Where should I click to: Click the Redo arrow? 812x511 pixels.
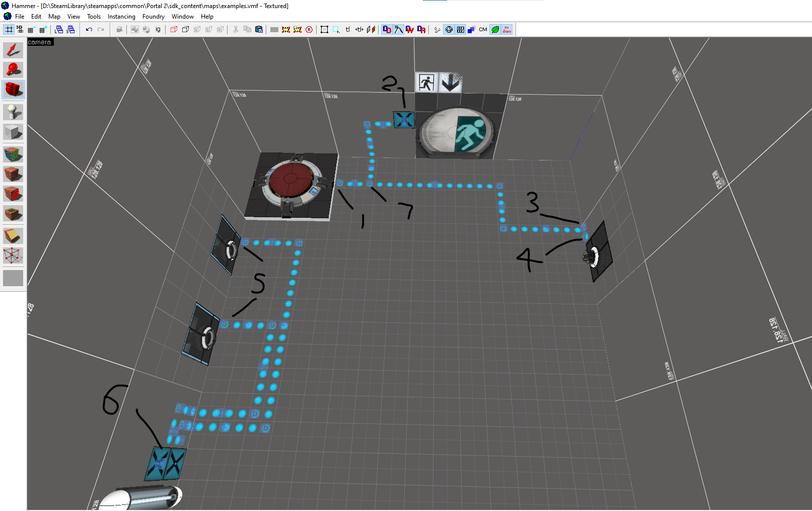click(x=101, y=30)
